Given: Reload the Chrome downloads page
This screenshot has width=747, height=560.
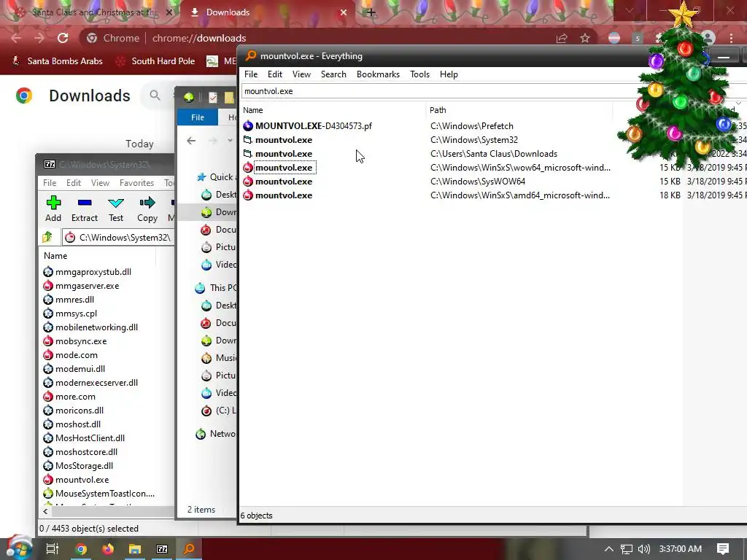Looking at the screenshot, I should click(63, 38).
